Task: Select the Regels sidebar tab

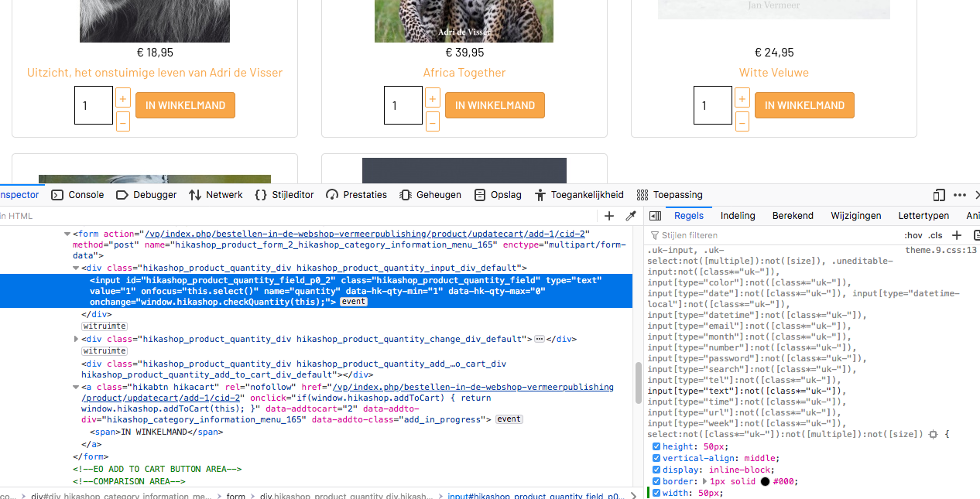Action: [x=689, y=216]
